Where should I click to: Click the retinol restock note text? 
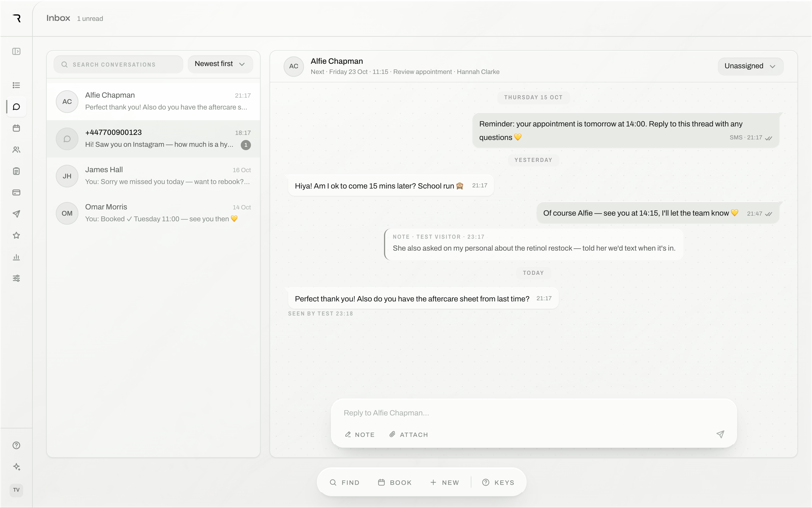pos(534,248)
